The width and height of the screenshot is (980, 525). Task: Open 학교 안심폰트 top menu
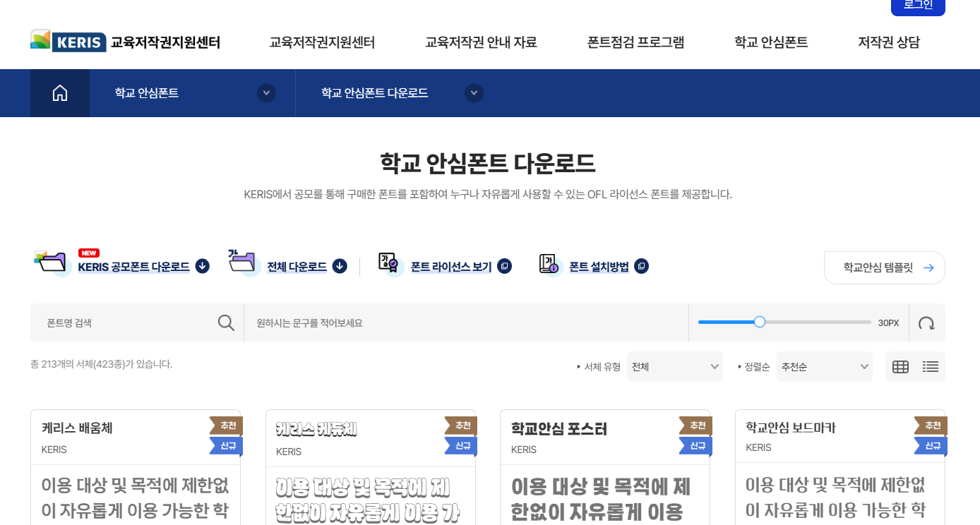point(771,42)
